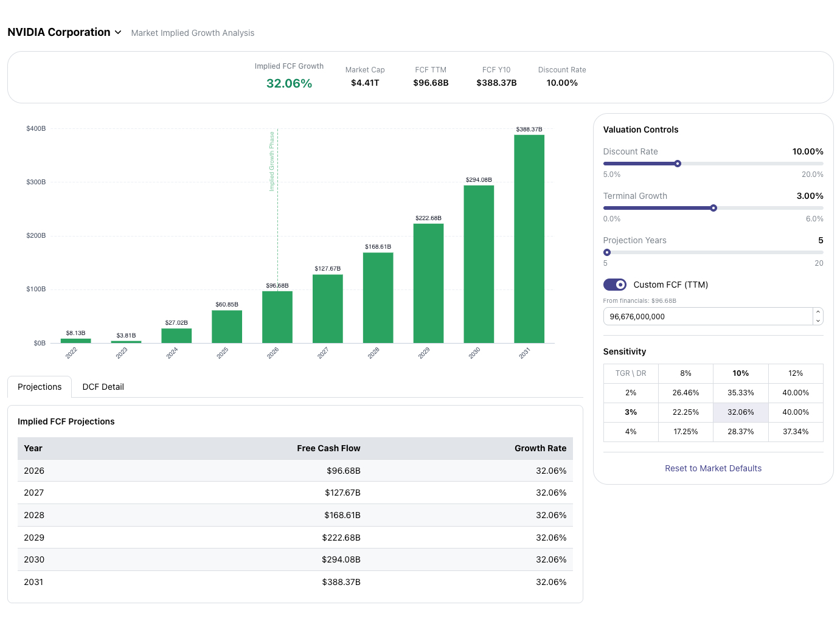Screen dimensions: 840x630
Task: Click the 35.33% cell in the sensitivity table
Action: click(740, 393)
